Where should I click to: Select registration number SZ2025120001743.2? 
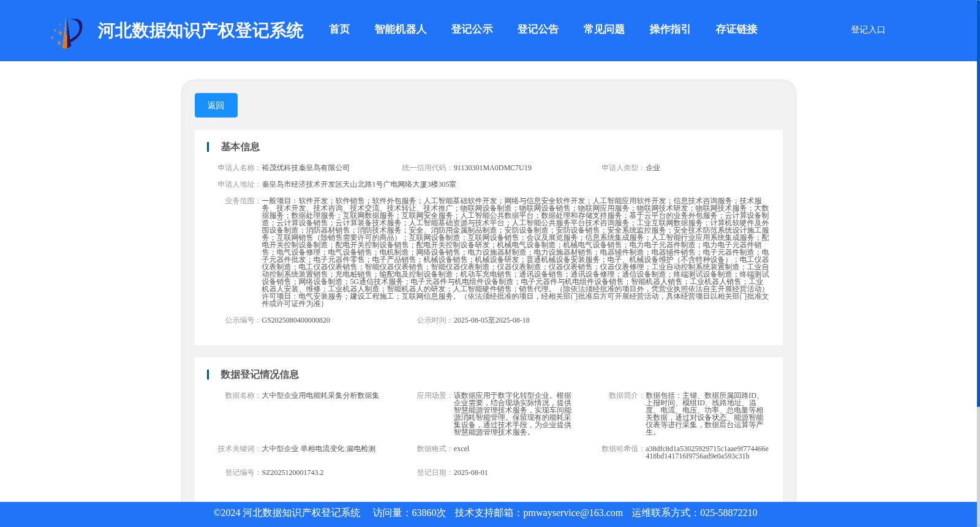pyautogui.click(x=293, y=473)
